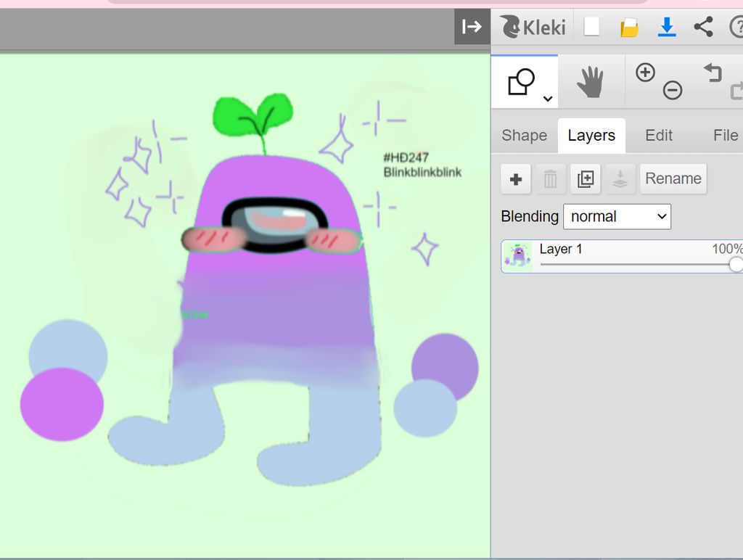The width and height of the screenshot is (743, 560).
Task: Collapse the side panel with arrow icon
Action: coord(472,27)
